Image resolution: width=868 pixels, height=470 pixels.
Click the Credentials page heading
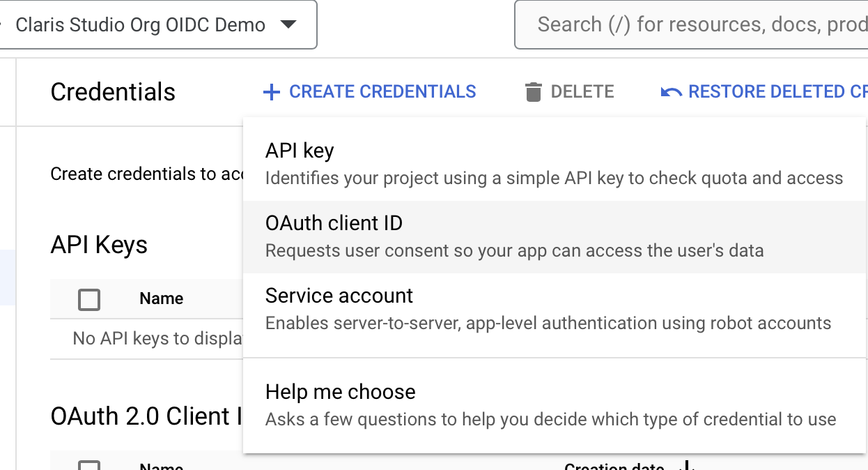tap(112, 91)
